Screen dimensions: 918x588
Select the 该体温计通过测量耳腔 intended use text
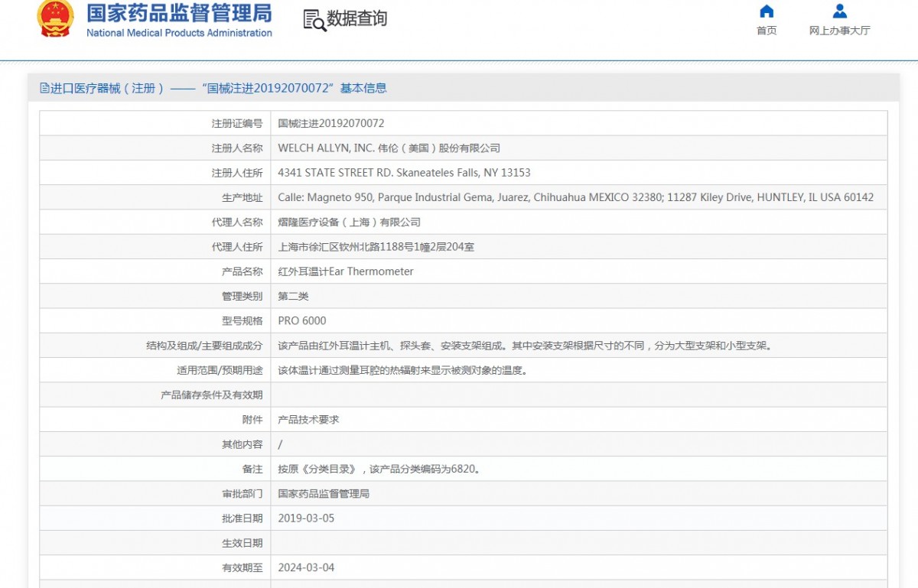pyautogui.click(x=403, y=370)
